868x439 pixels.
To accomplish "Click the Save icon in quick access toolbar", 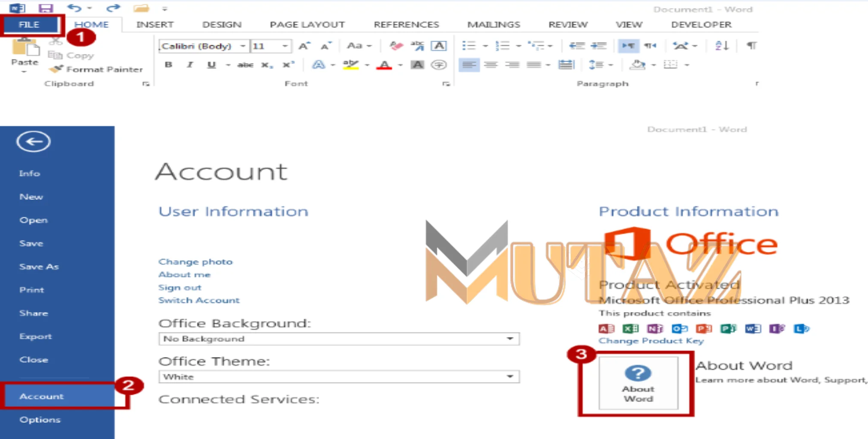I will click(x=45, y=8).
